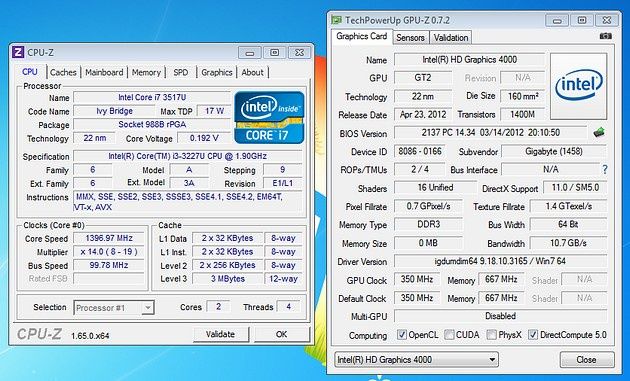Click the Validate button in CPU-Z
The height and width of the screenshot is (381, 630).
221,334
